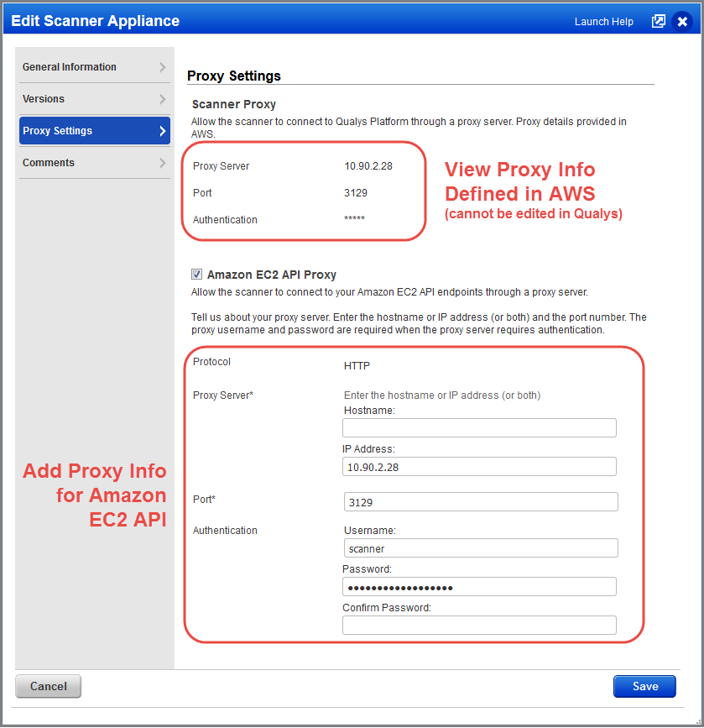
Task: Click the chevron beside General Information
Action: 164,66
